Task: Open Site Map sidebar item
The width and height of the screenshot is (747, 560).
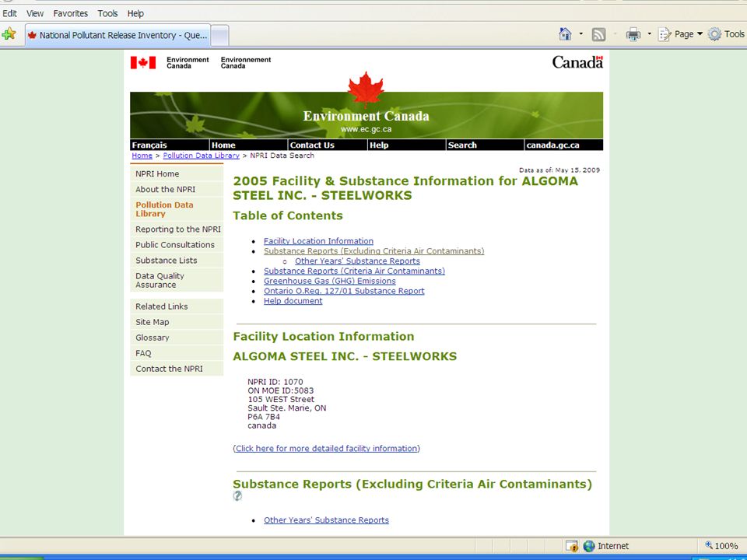Action: 177,322
